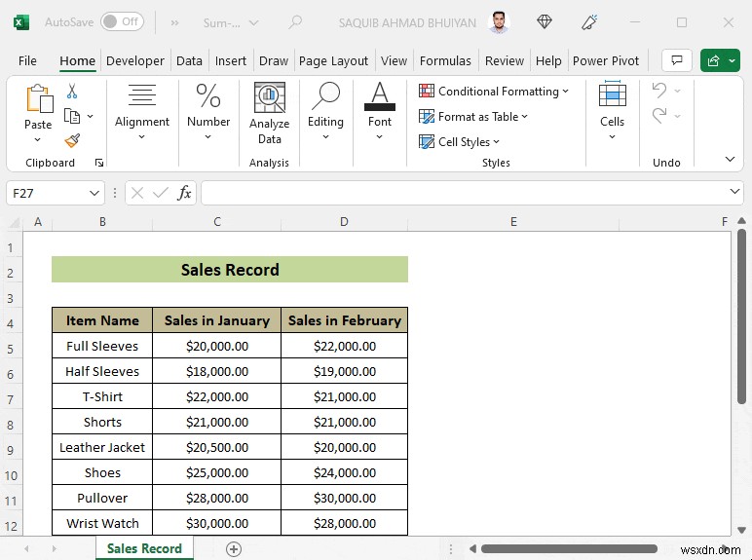Toggle the AutoSave switch
Viewport: 752px width, 560px height.
(122, 21)
